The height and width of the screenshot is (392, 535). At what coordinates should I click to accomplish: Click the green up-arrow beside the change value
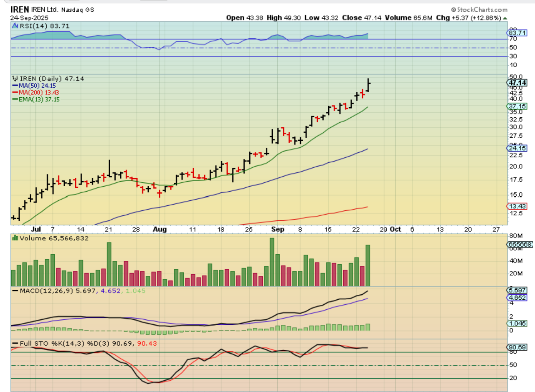coord(505,18)
